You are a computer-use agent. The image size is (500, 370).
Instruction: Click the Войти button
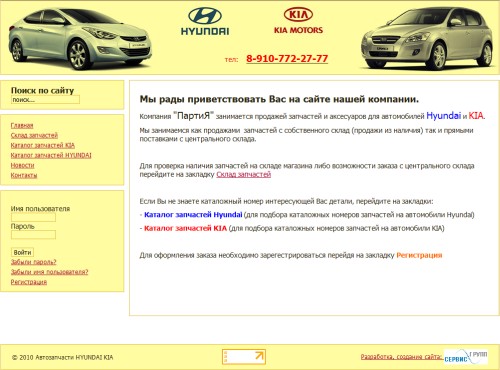click(22, 252)
